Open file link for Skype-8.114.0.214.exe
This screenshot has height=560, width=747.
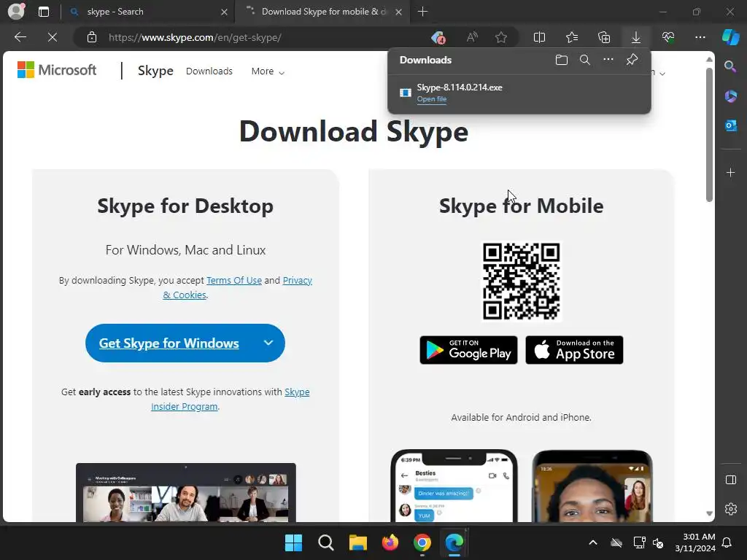(x=432, y=99)
